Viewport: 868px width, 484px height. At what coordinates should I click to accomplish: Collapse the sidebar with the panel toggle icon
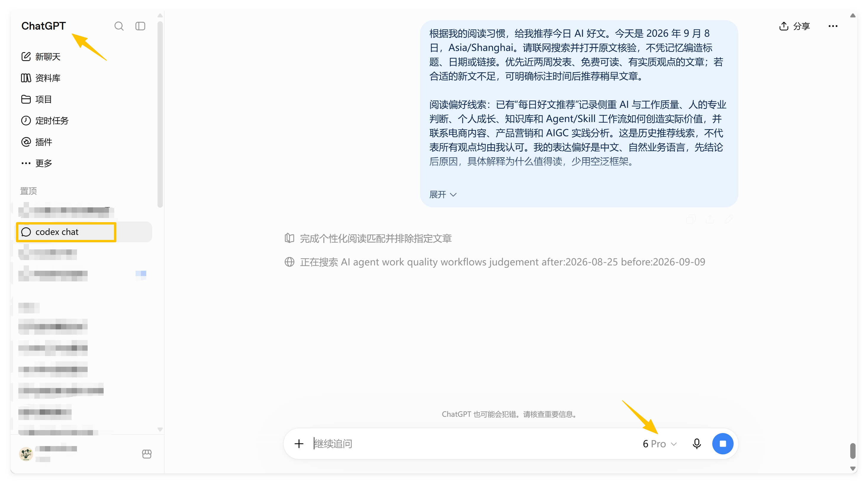click(140, 26)
